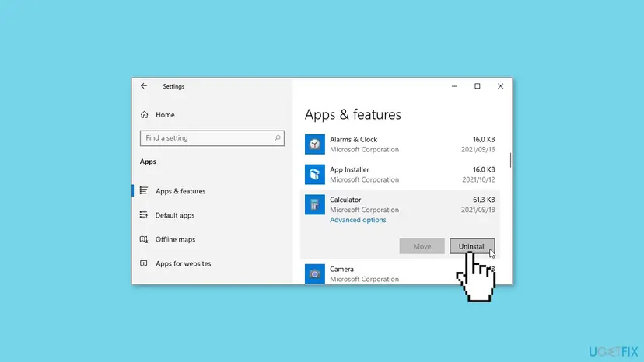Click the Alarms & Clock app icon
644x362 pixels.
point(314,144)
